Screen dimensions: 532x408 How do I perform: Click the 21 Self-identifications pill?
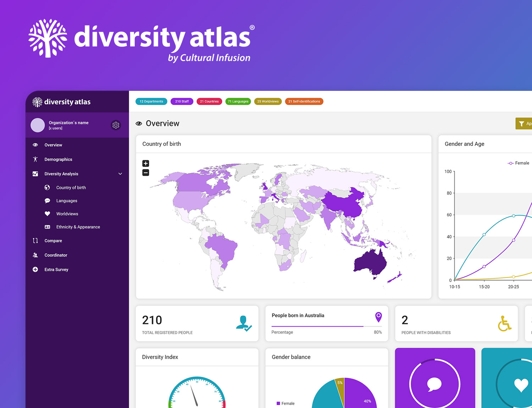click(x=304, y=102)
